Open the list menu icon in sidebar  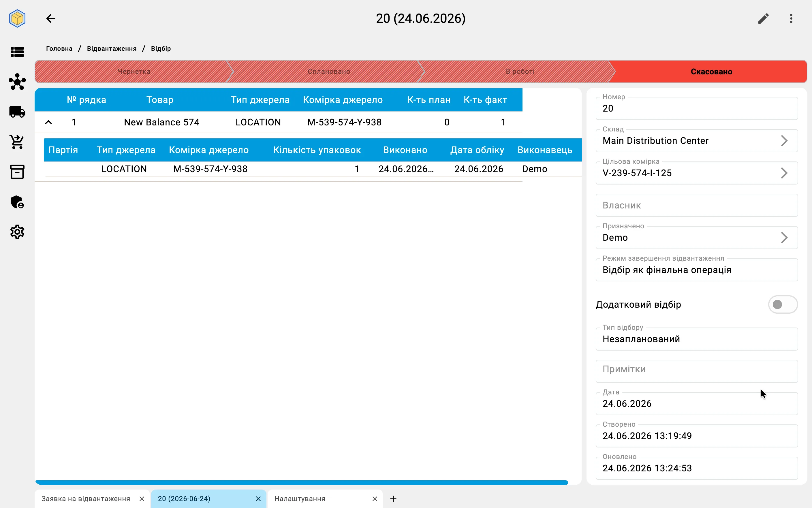tap(17, 52)
